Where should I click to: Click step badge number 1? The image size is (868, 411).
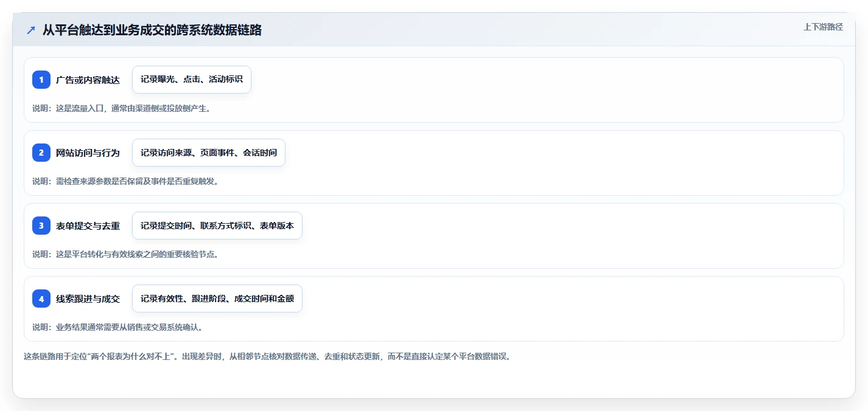pyautogui.click(x=41, y=80)
